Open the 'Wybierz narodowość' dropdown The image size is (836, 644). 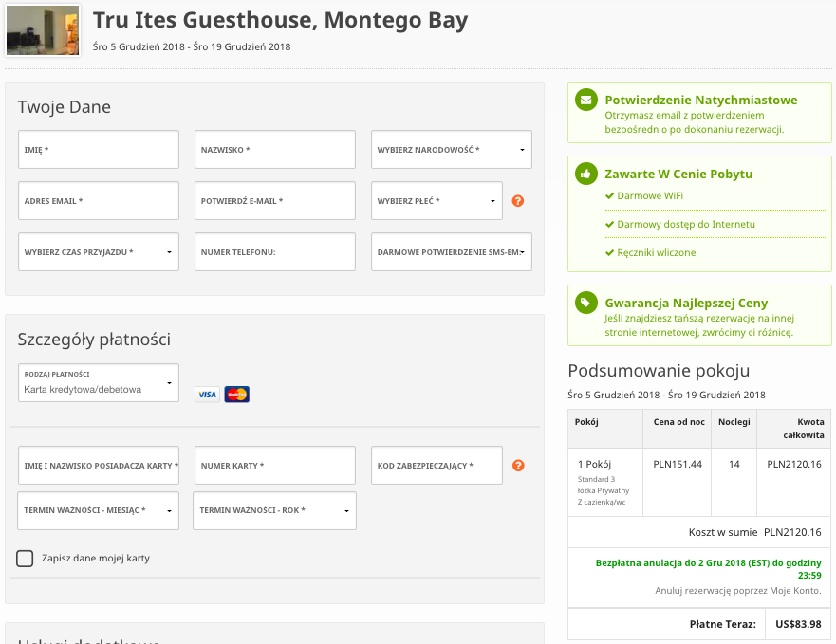[451, 150]
